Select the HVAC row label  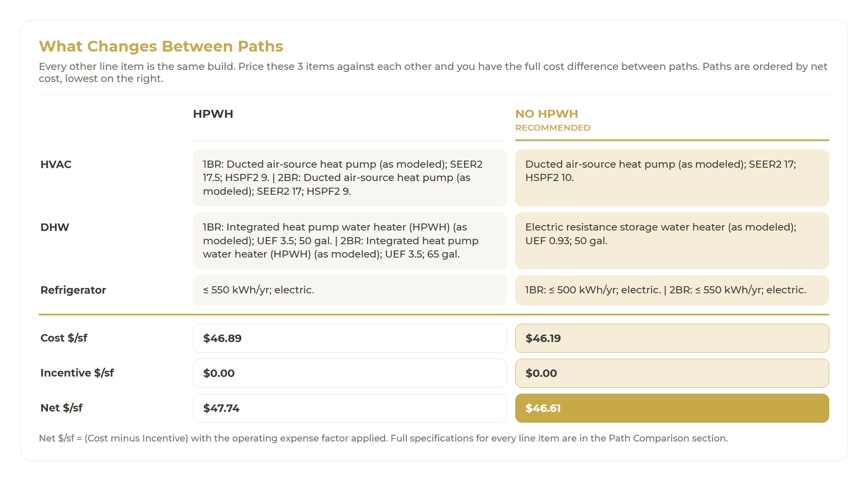coord(56,164)
